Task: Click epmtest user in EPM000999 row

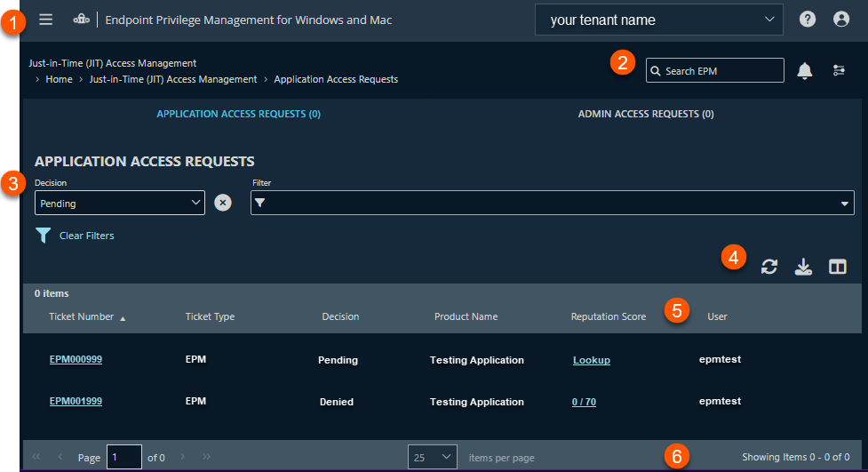Action: coord(720,359)
